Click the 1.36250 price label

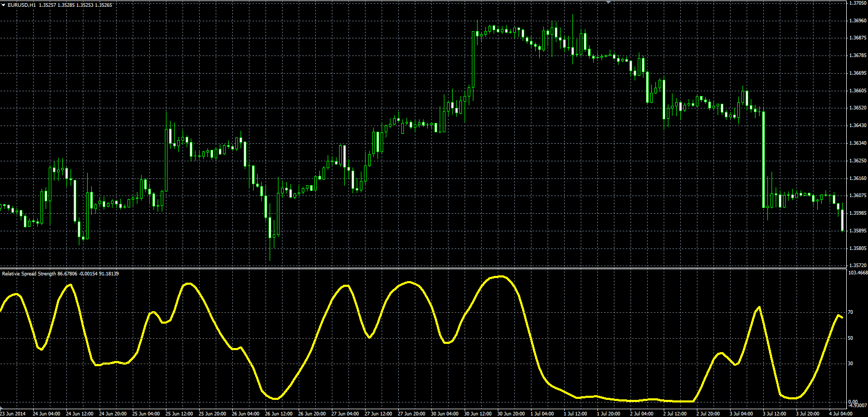tap(858, 161)
